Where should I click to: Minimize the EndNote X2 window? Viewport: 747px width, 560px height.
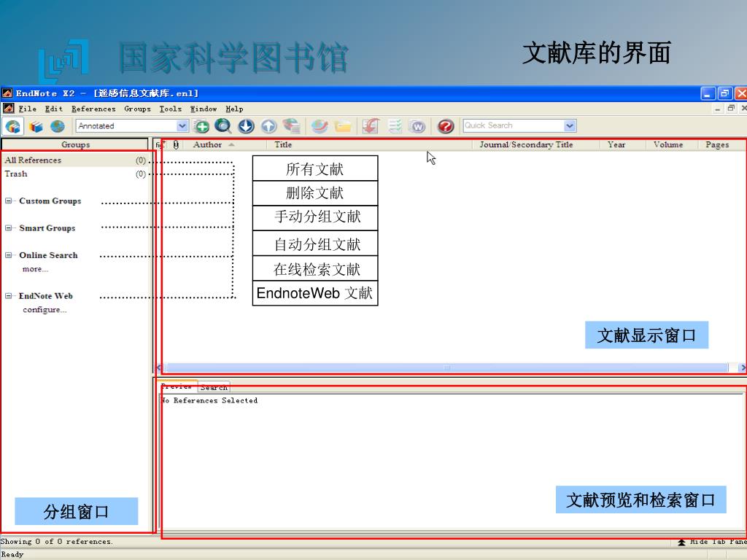pyautogui.click(x=708, y=93)
